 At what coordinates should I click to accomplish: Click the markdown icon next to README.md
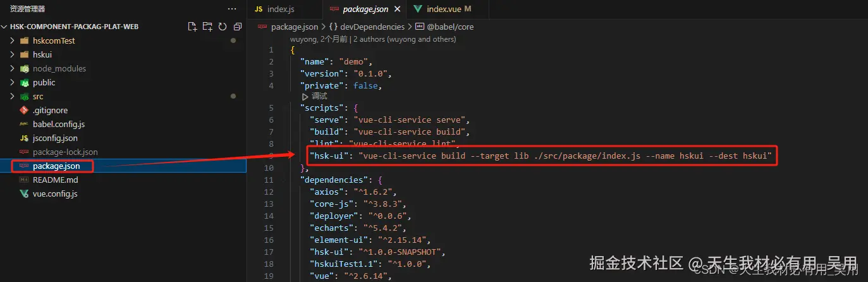(x=25, y=180)
